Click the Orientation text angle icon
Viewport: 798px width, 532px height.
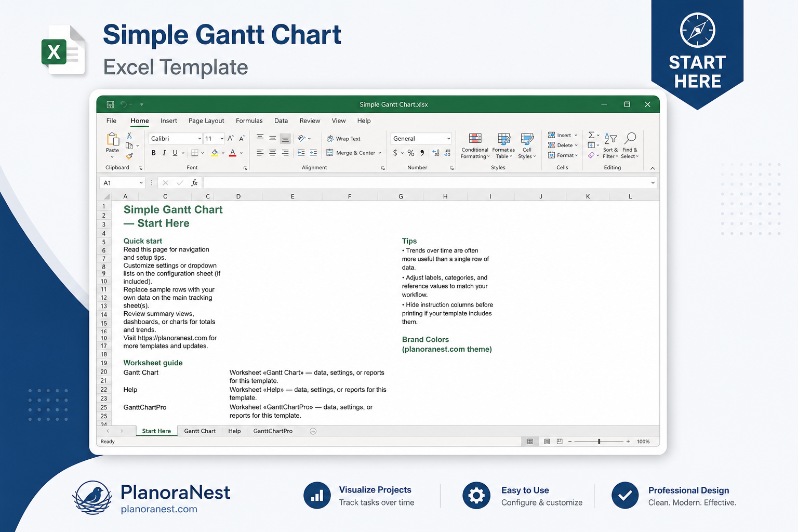click(301, 138)
